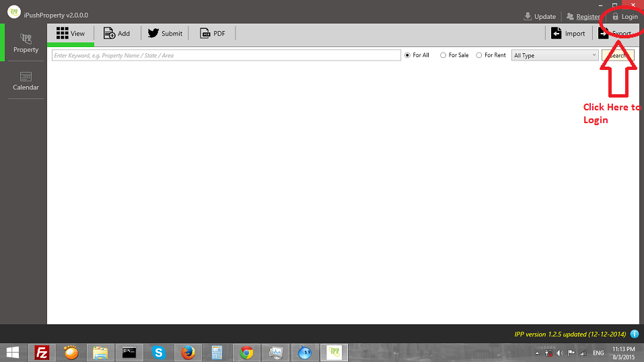Screen dimensions: 644x362
Task: Click the Add property toolbar button
Action: click(116, 34)
